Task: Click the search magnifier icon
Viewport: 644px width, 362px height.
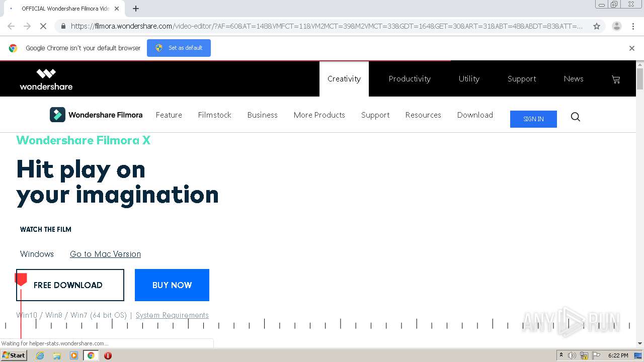Action: (576, 117)
